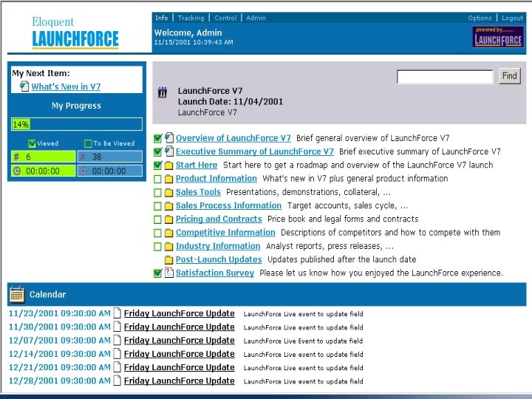
Task: Click the folder icon beside Pricing and Contracts
Action: [168, 219]
